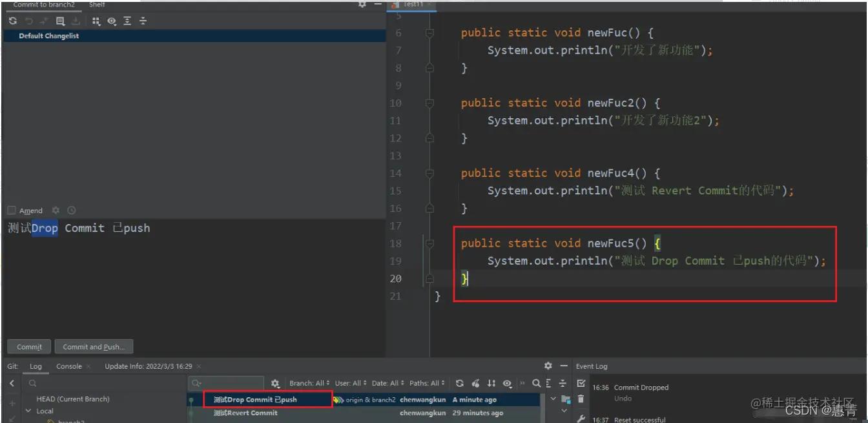Close the Console tab
The height and width of the screenshot is (423, 868).
click(x=88, y=366)
